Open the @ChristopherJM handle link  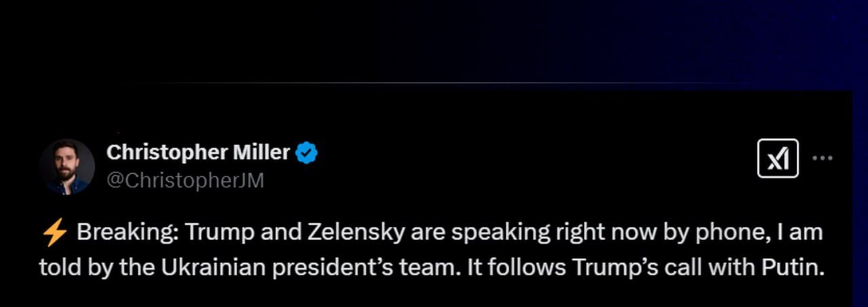[185, 181]
